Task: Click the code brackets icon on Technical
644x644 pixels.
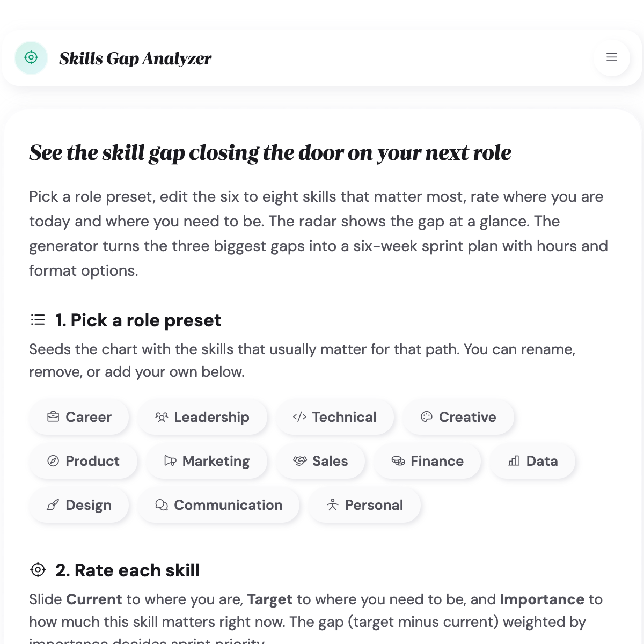Action: coord(299,417)
